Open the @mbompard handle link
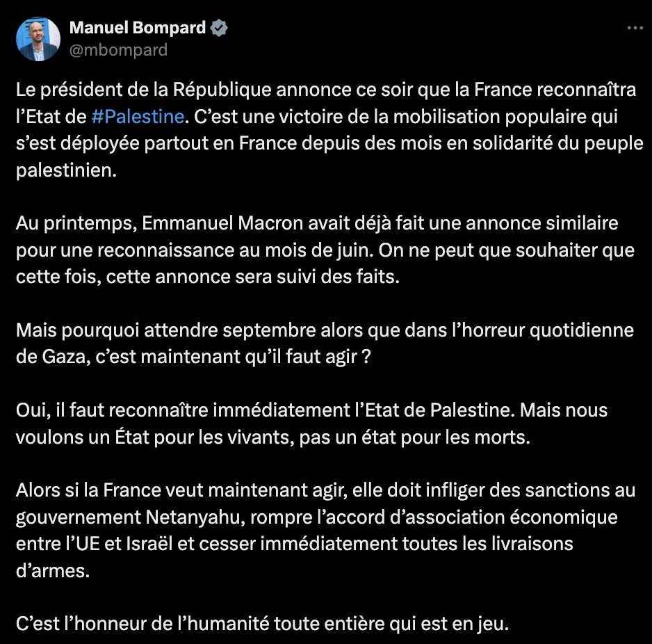 118,50
